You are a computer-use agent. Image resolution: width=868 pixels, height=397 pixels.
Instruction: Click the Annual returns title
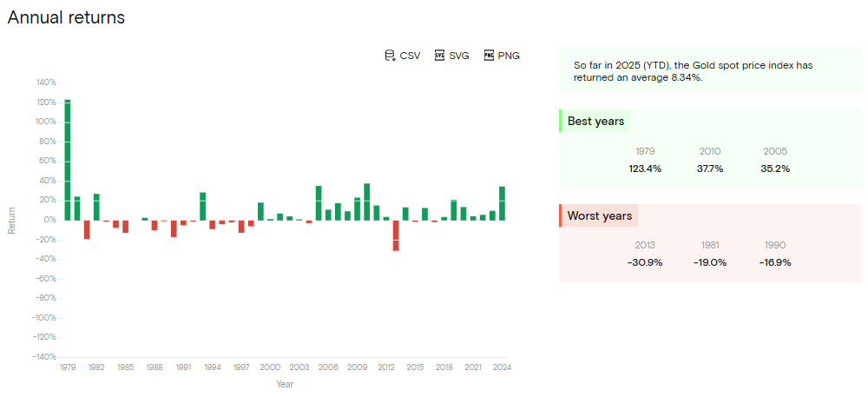pos(66,17)
